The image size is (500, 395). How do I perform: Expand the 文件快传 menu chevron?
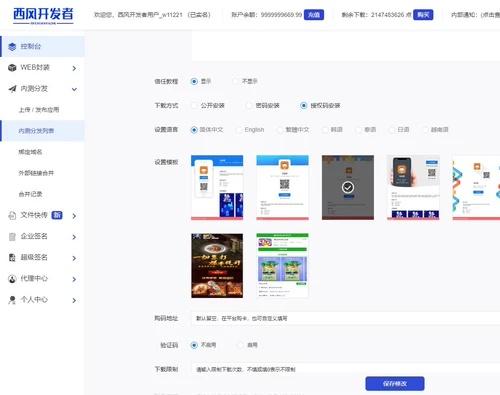(74, 216)
